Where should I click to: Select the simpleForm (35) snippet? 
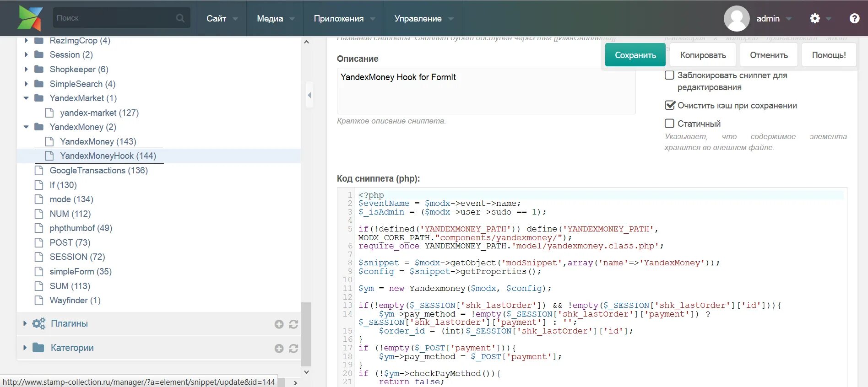[x=81, y=272]
